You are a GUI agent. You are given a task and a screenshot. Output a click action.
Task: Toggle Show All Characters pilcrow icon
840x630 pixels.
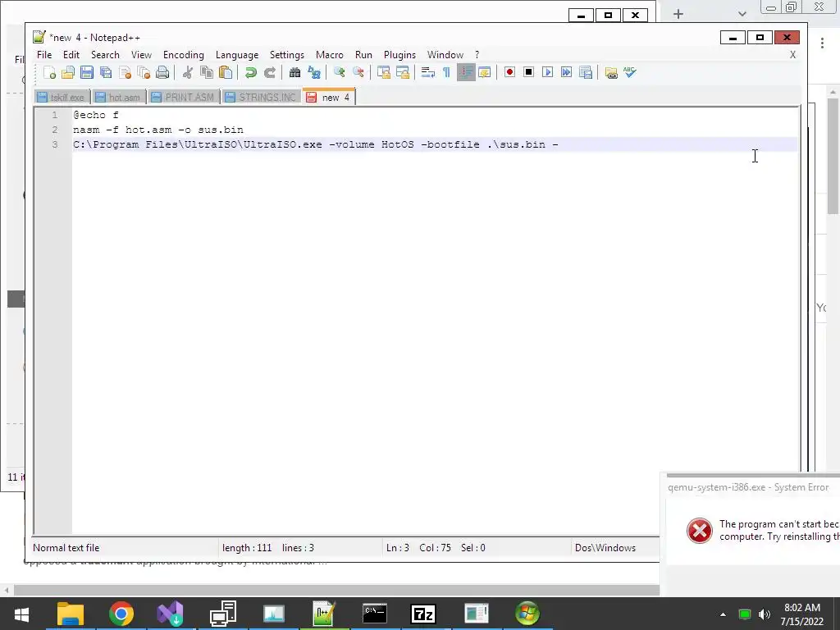[x=446, y=72]
